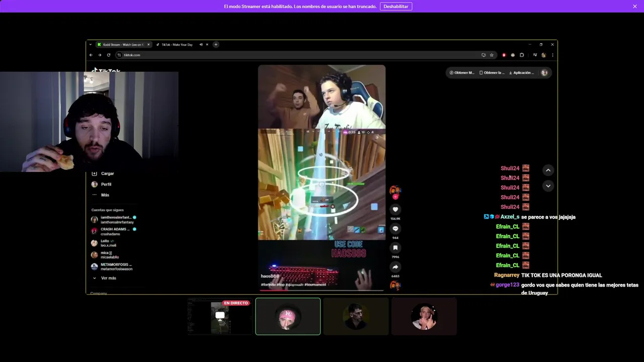Open a new browser tab
This screenshot has height=362, width=644.
pos(216,44)
